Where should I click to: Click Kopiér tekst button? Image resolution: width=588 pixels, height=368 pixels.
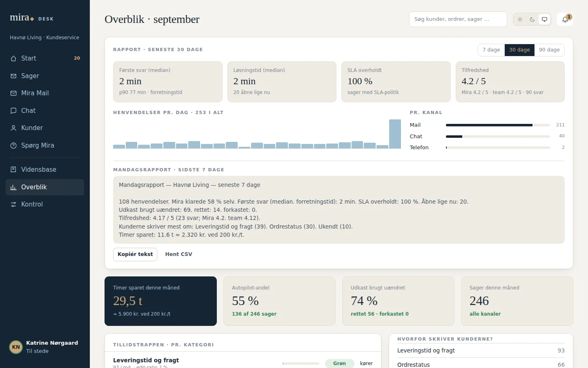135,254
